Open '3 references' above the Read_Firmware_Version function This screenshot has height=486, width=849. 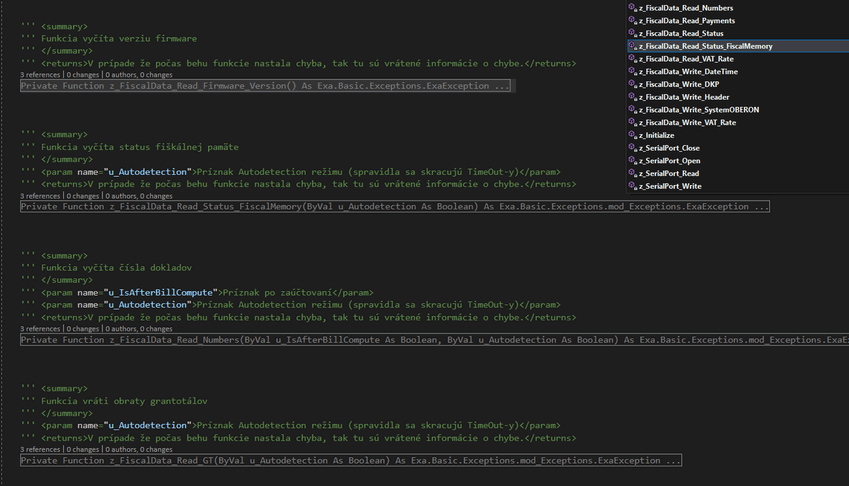(41, 75)
